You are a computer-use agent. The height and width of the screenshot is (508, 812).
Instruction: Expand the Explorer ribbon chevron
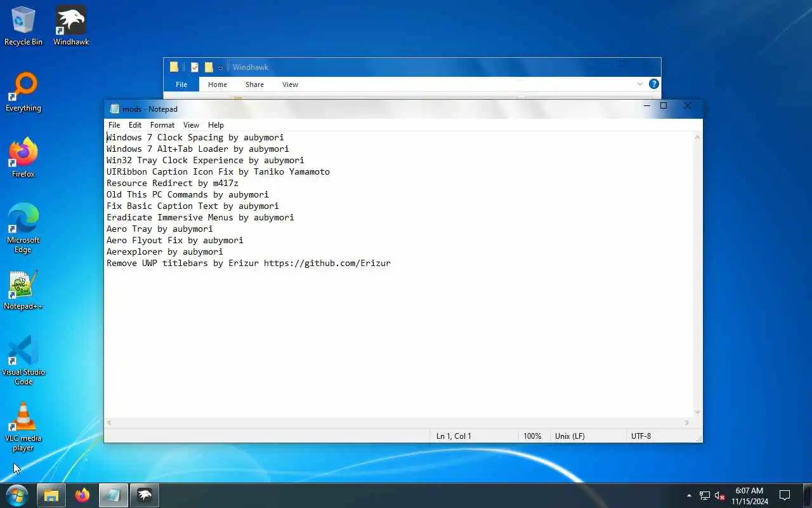click(640, 84)
